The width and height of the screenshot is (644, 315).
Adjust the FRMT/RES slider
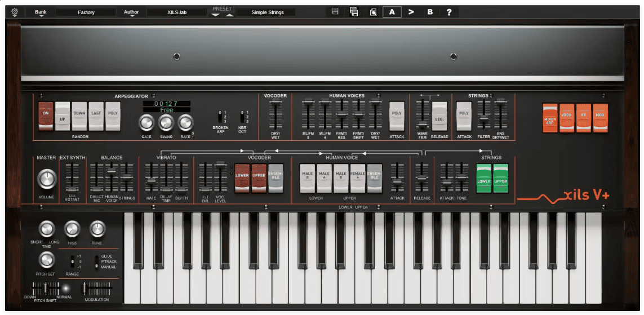tap(341, 114)
